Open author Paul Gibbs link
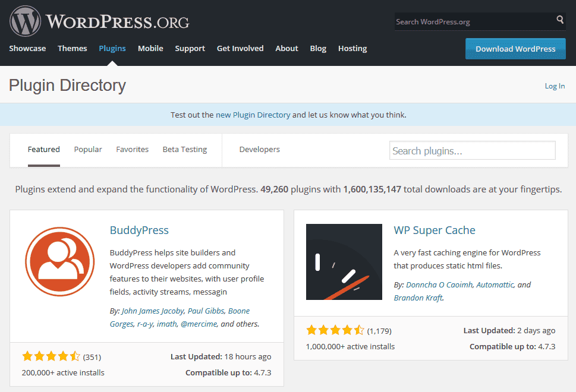Screen dimensions: 576x392 click(206, 311)
